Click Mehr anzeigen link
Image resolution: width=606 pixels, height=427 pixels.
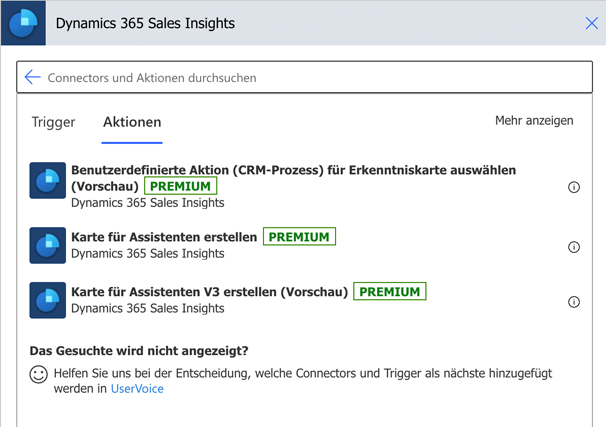pyautogui.click(x=534, y=121)
